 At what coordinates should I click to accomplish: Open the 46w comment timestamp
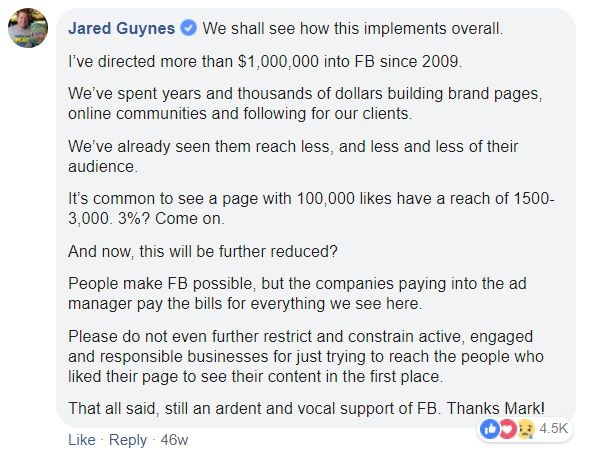(x=174, y=440)
